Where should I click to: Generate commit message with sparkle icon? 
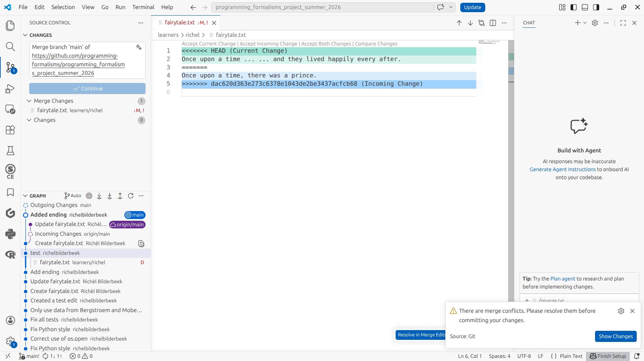(x=139, y=47)
